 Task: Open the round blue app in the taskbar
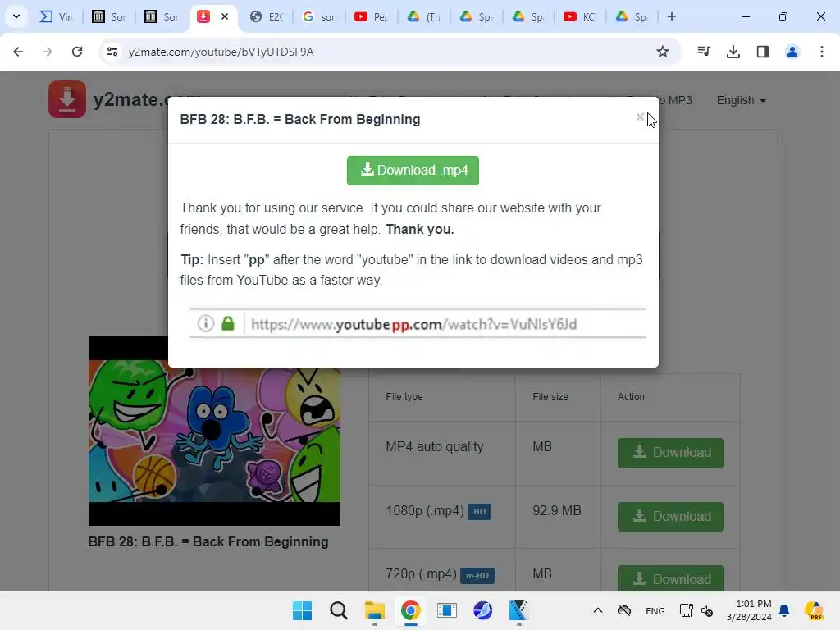pyautogui.click(x=482, y=610)
